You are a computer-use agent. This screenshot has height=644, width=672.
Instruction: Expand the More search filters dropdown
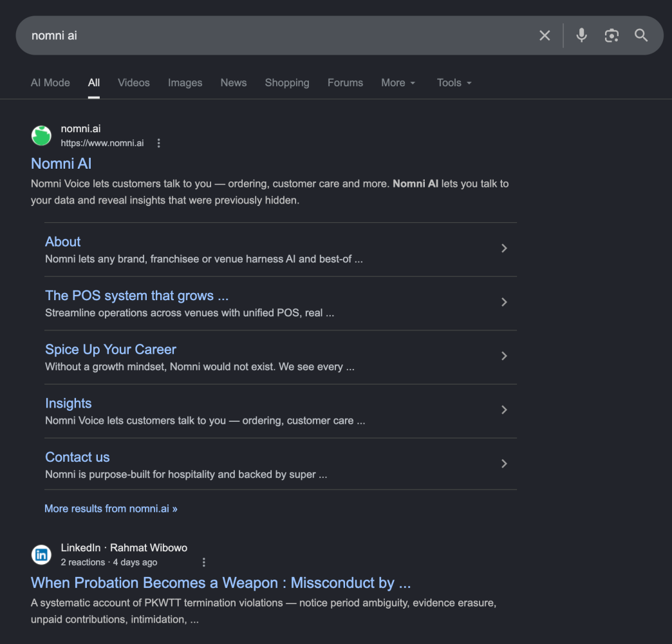coord(398,82)
